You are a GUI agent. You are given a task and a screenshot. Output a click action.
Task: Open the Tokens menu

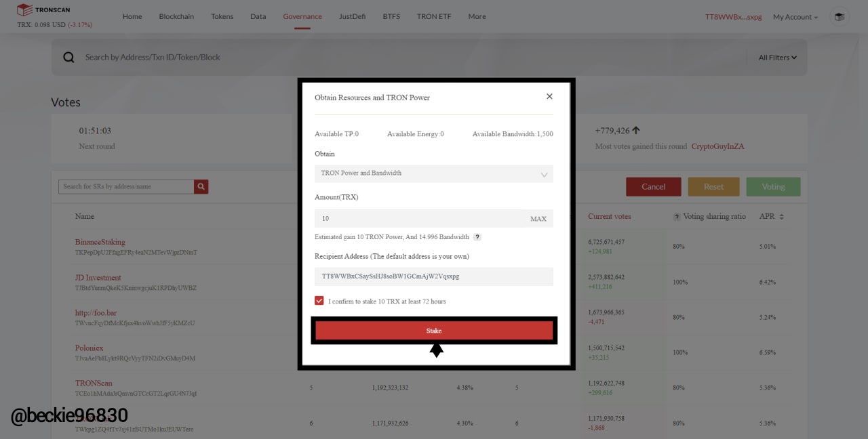(222, 16)
